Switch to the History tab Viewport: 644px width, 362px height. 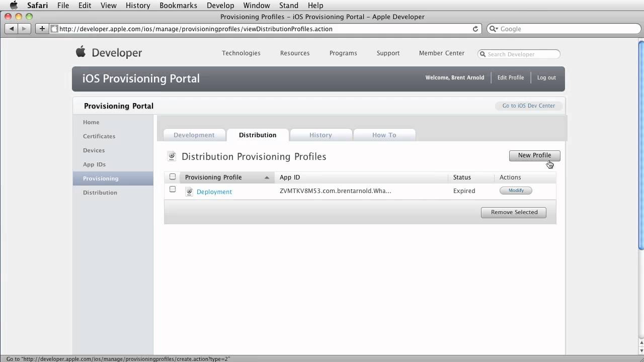pyautogui.click(x=320, y=135)
